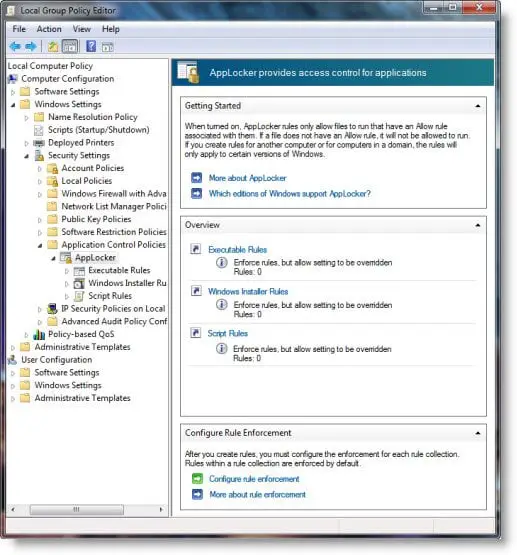Click the green icon beside Configure rule enforcement
Image resolution: width=517 pixels, height=555 pixels.
[x=197, y=479]
